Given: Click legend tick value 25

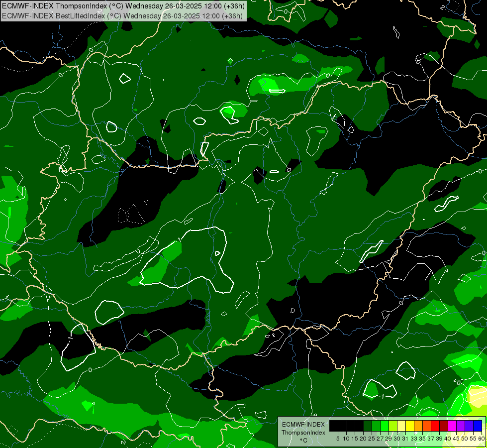Looking at the screenshot, I should pyautogui.click(x=372, y=439).
